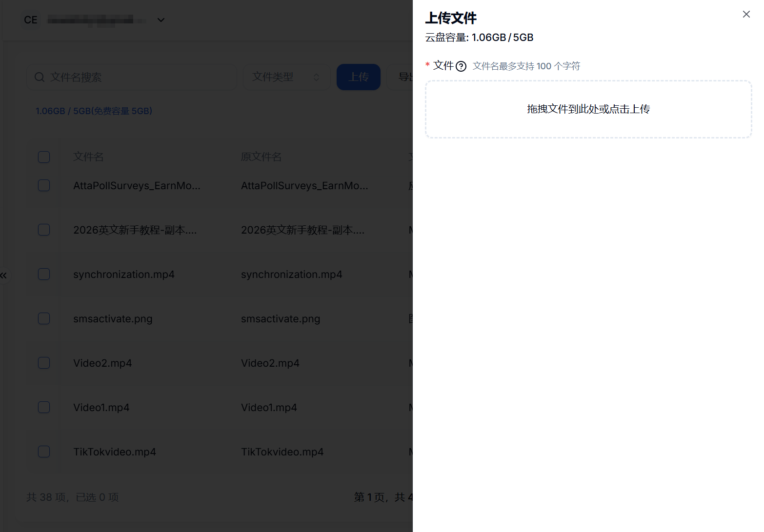Expand the CE account dropdown chevron

tap(161, 20)
